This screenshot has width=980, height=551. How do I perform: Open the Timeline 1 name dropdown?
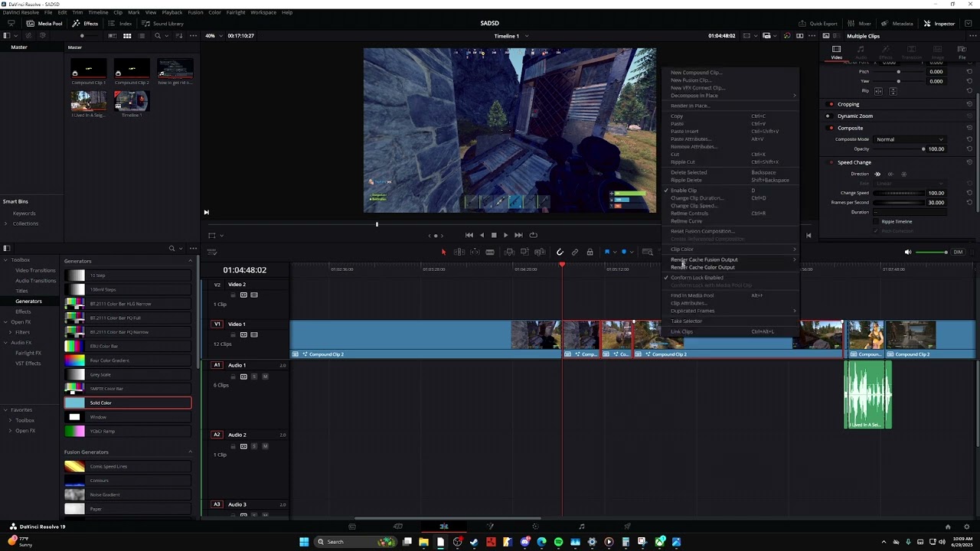pyautogui.click(x=511, y=36)
